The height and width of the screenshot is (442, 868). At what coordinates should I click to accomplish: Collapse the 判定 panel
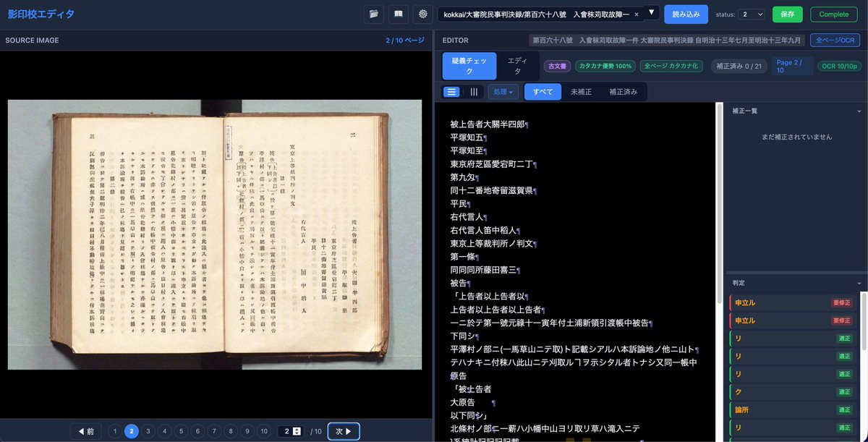[859, 283]
